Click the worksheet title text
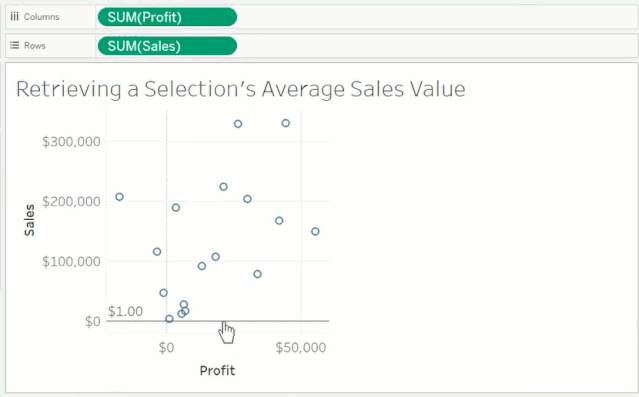 (x=240, y=89)
